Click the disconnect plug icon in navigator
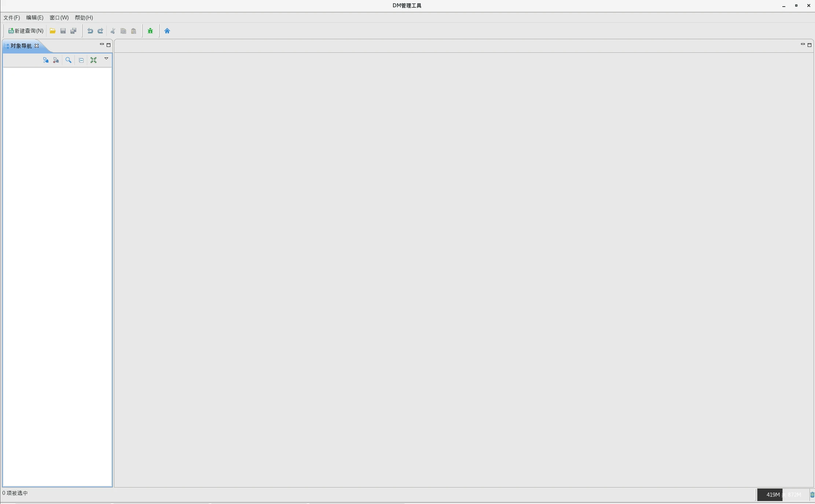The width and height of the screenshot is (815, 504). tap(56, 60)
